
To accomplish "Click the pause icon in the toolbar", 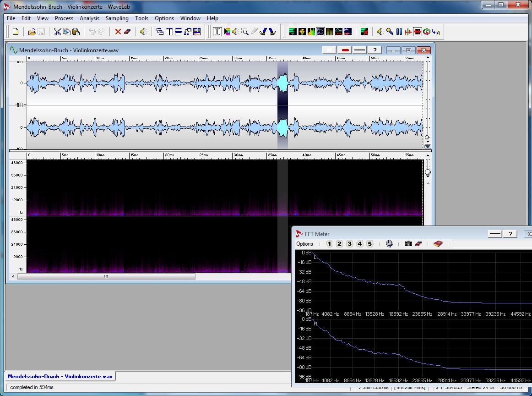I will 399,32.
